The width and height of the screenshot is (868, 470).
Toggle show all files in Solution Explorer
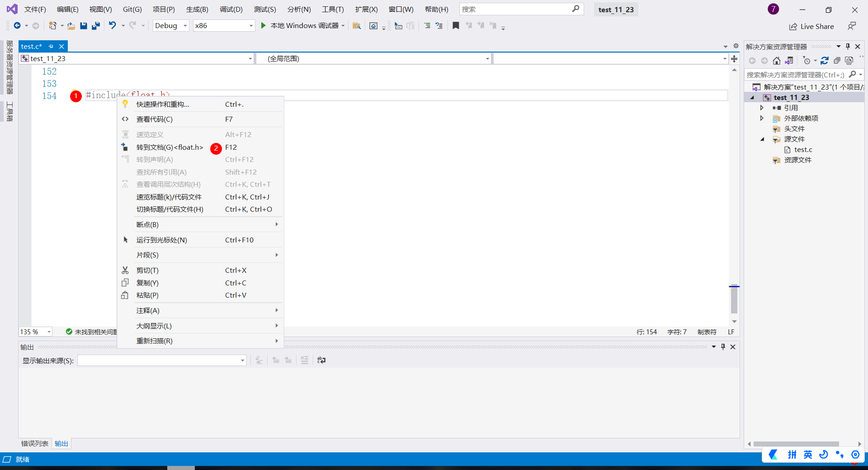(849, 61)
